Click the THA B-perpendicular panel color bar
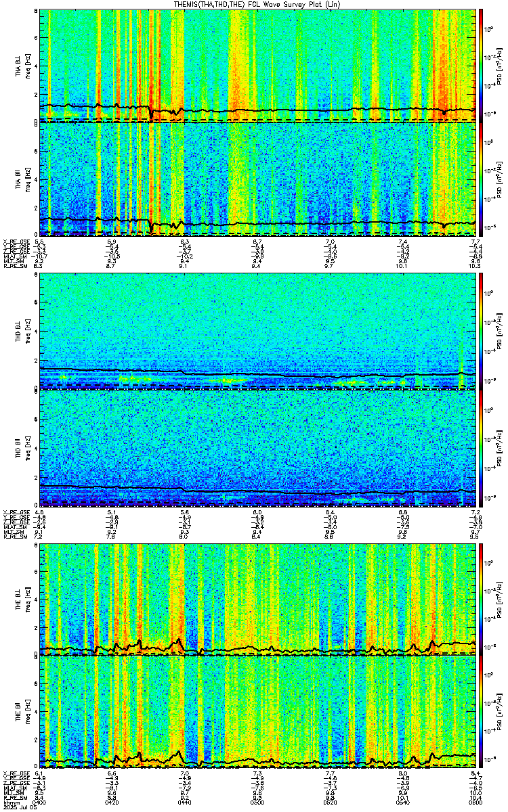Viewport: 508px width, 812px height. tap(481, 65)
